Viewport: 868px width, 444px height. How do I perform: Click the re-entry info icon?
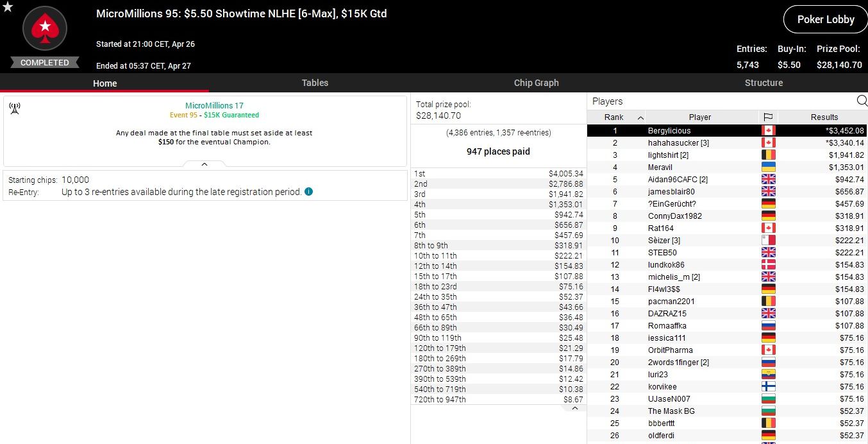309,192
